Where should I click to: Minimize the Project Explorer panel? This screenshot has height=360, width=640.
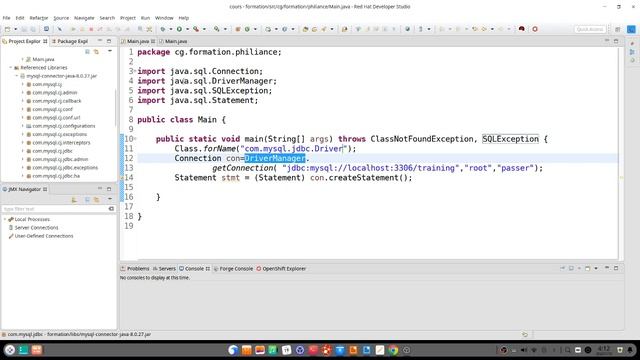pos(100,41)
